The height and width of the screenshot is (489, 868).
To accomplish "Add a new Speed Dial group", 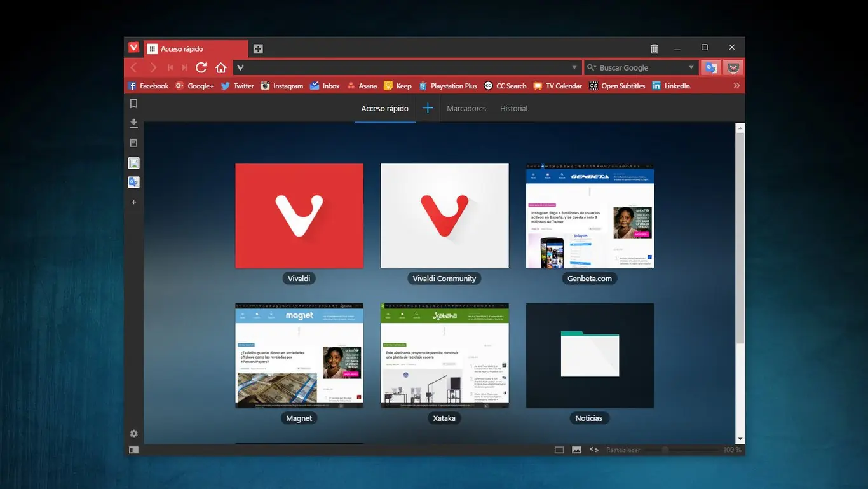I will 428,108.
